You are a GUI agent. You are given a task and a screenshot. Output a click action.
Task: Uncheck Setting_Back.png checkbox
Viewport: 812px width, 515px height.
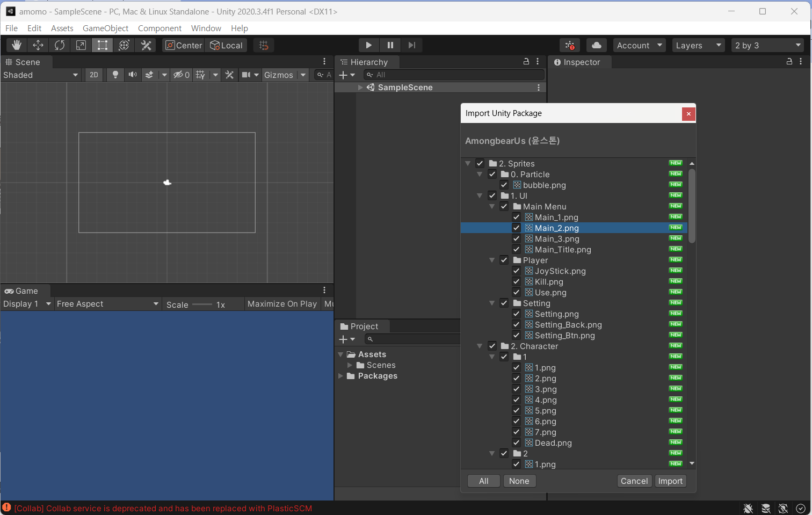[x=516, y=324]
